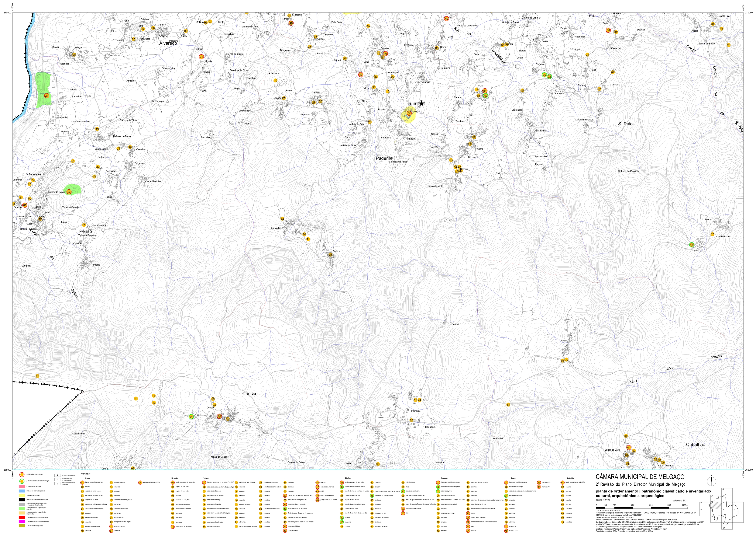Screen dimensions: 756x534
Task: Click the black star classified-monument symbol beside MN|IIP
Action: click(421, 103)
